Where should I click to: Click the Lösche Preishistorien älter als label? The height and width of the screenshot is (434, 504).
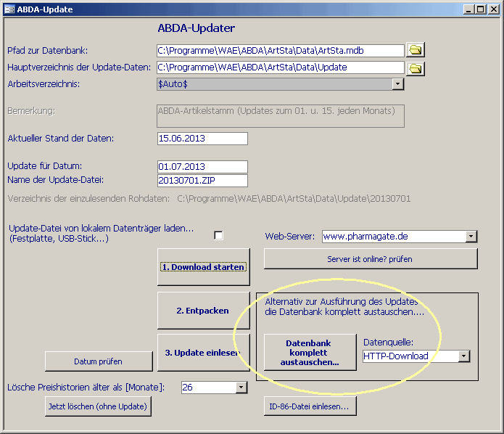pyautogui.click(x=86, y=387)
